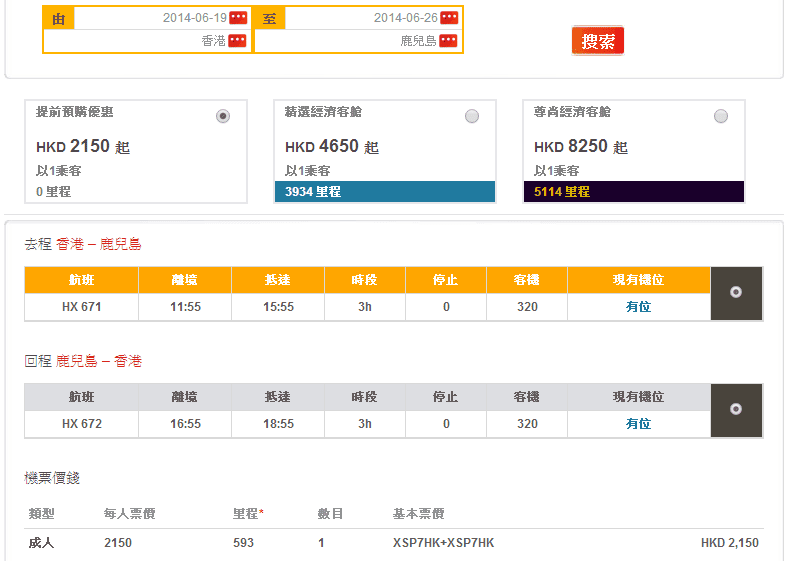Click the red icon beside 鹿兒島 destination
The height and width of the screenshot is (561, 789).
[448, 41]
